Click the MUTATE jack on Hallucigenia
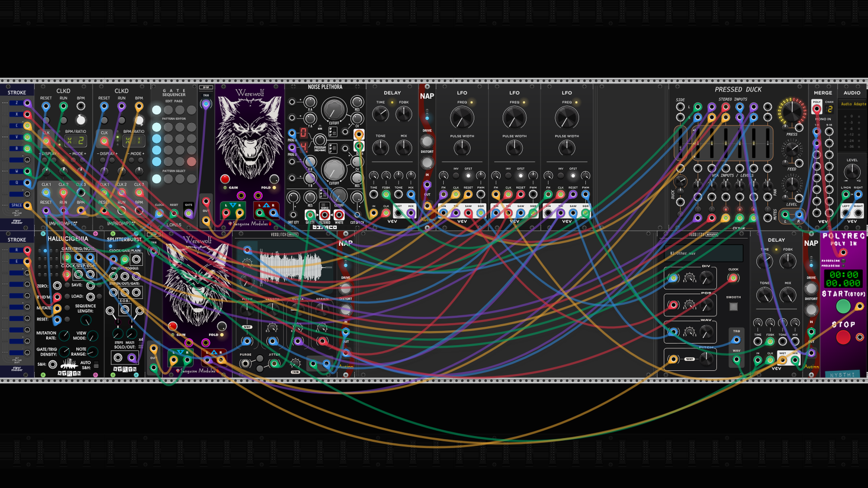 [57, 308]
